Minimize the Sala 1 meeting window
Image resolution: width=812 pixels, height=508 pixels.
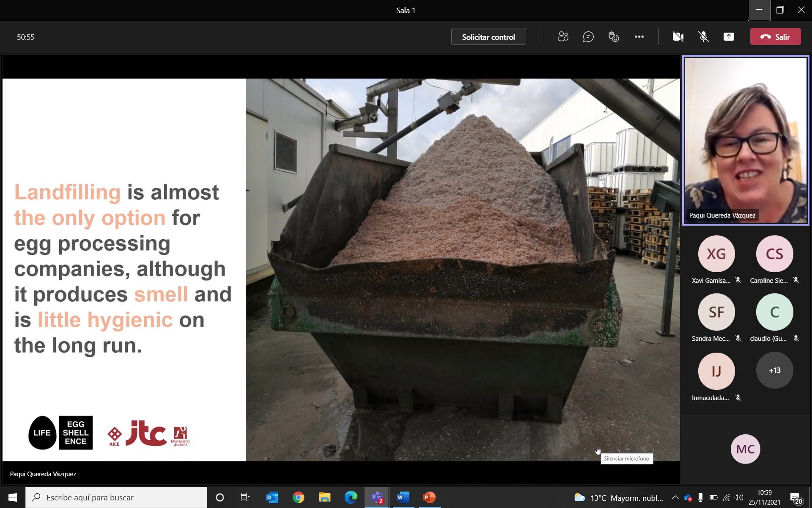(759, 10)
